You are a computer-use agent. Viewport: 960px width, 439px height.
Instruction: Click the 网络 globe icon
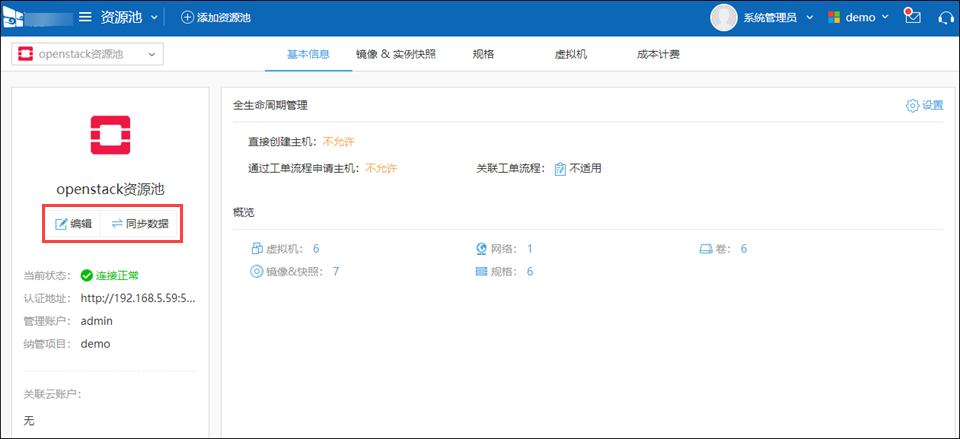pos(481,249)
